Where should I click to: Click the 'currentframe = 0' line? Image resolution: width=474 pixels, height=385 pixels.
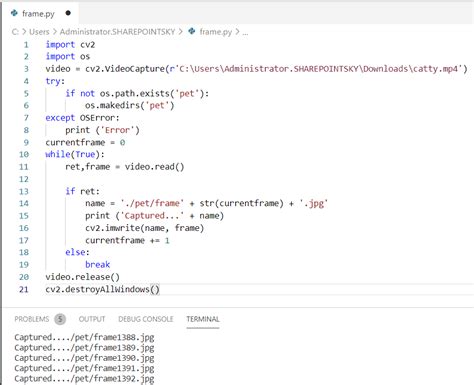(x=85, y=143)
